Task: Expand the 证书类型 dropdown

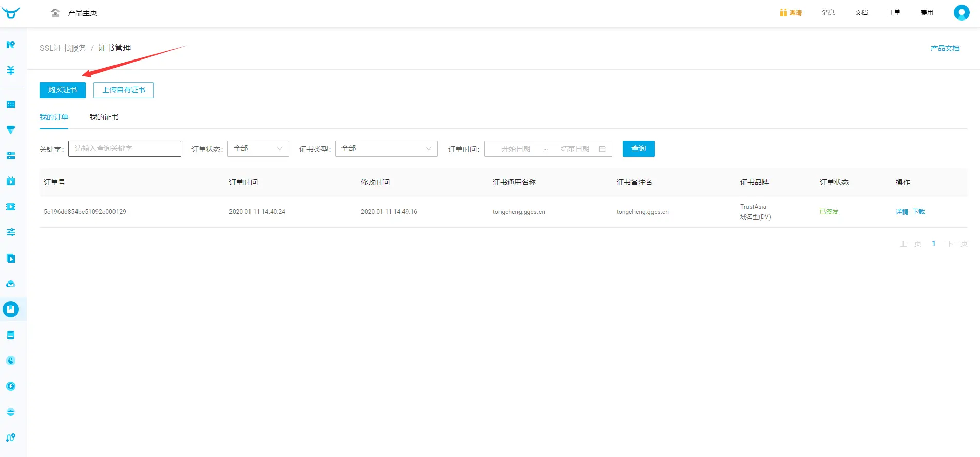Action: pyautogui.click(x=387, y=149)
